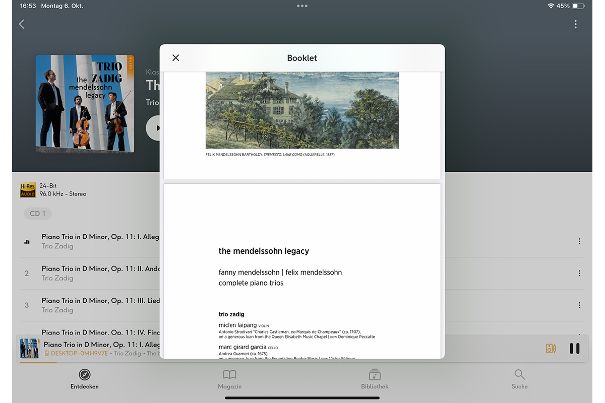Image resolution: width=605 pixels, height=403 pixels.
Task: Tap the Hi-Res quality icon in player bar
Action: click(x=550, y=348)
